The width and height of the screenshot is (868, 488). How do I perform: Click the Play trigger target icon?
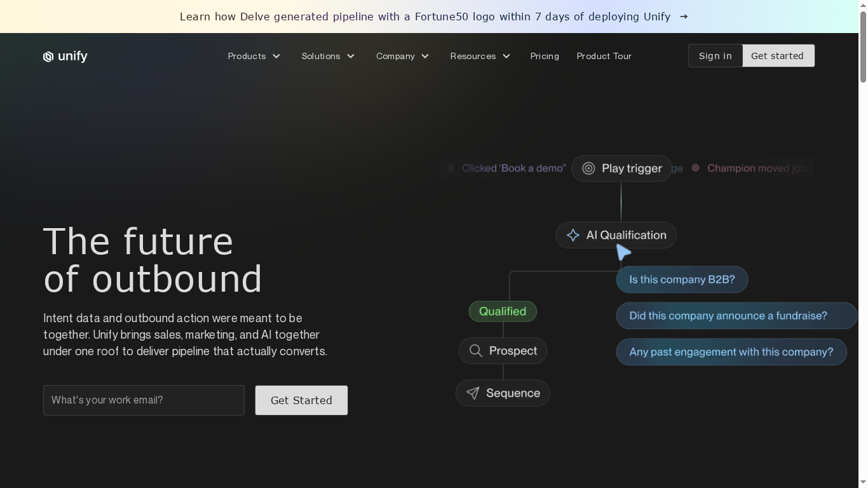pos(589,168)
